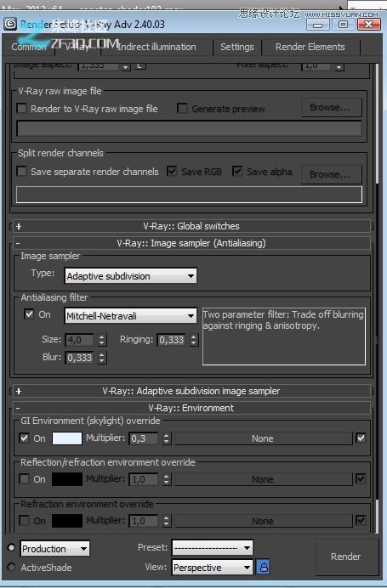Open Reflection/refraction environment color swatch

pyautogui.click(x=67, y=479)
